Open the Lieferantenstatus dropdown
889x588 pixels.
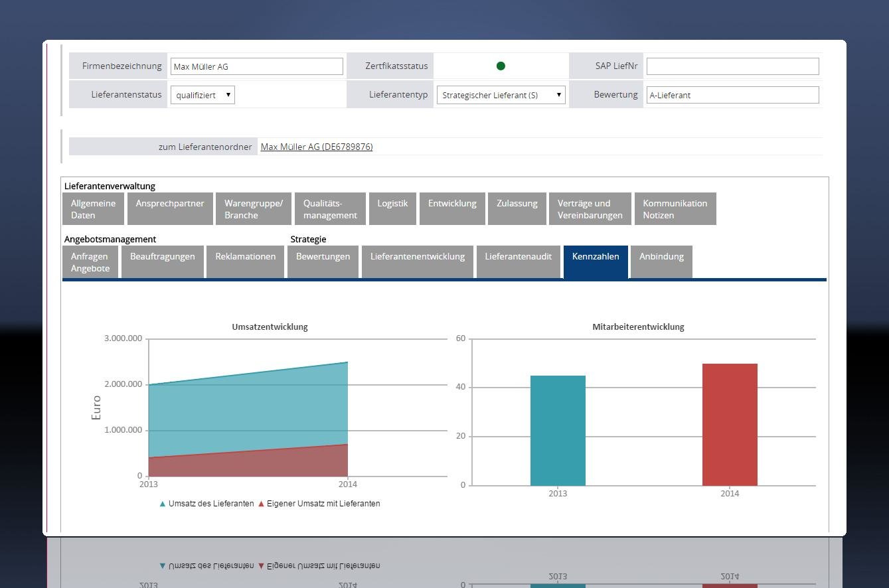pyautogui.click(x=202, y=95)
